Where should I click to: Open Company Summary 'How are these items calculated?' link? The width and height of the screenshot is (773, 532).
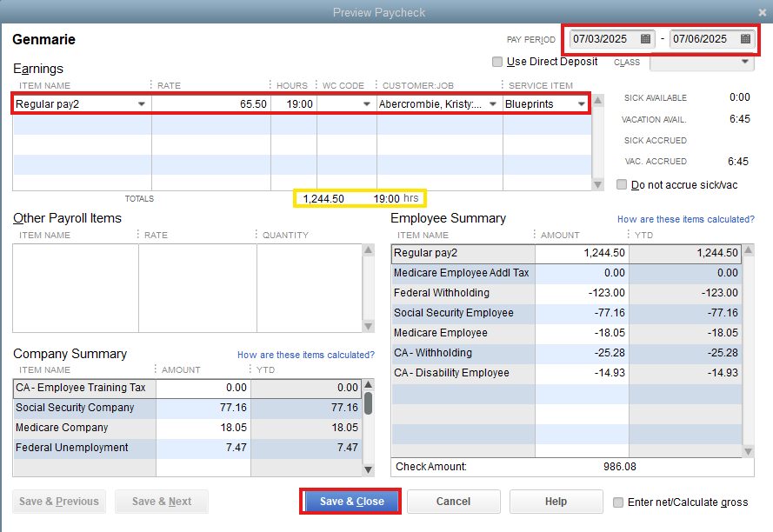(x=306, y=355)
